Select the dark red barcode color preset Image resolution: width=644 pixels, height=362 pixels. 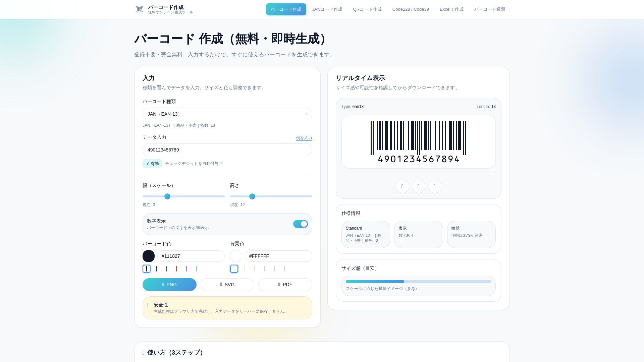(x=177, y=269)
